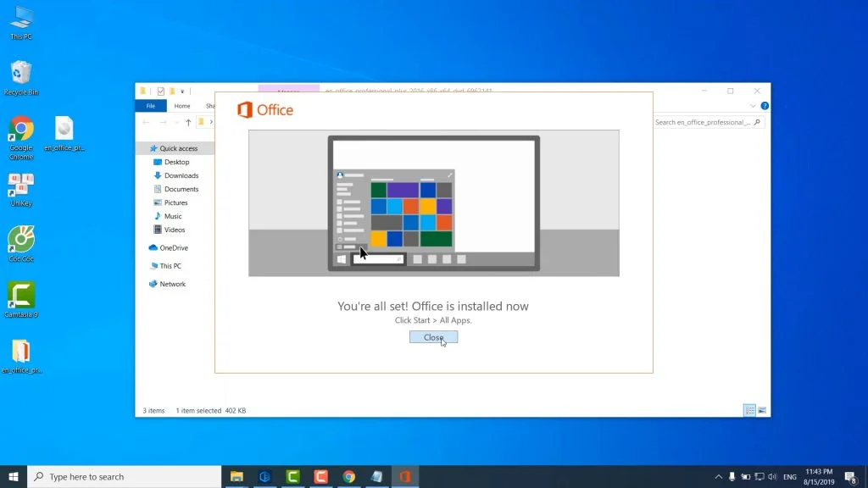The image size is (868, 488).
Task: Switch to the Home ribbon tab
Action: pyautogui.click(x=182, y=106)
